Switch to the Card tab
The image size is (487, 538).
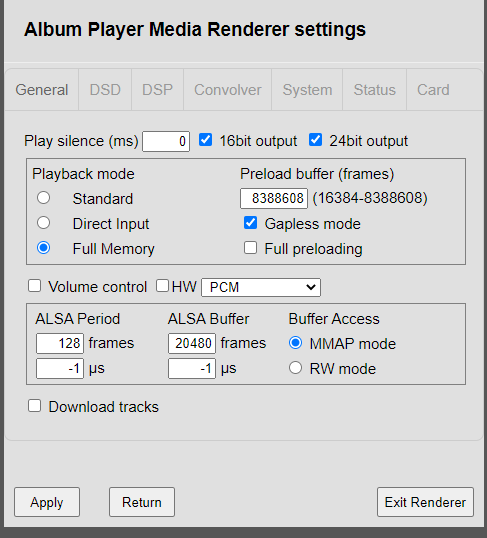click(433, 90)
